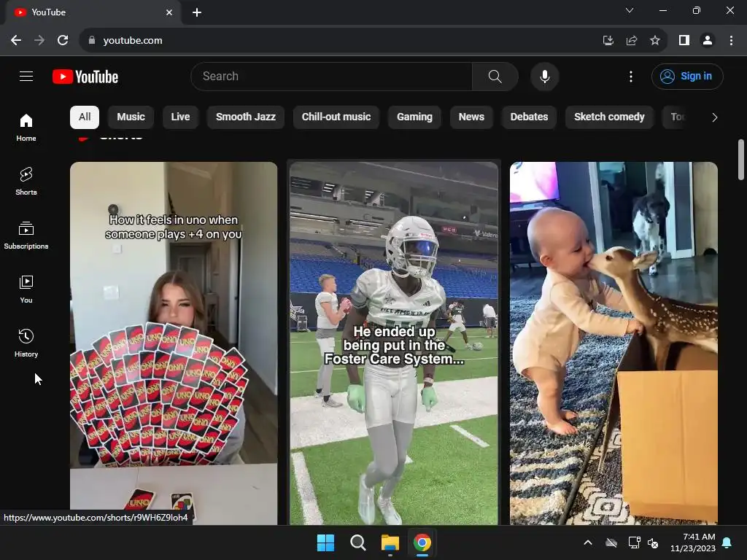The image size is (747, 560).
Task: Click the network tray icon
Action: point(634,542)
